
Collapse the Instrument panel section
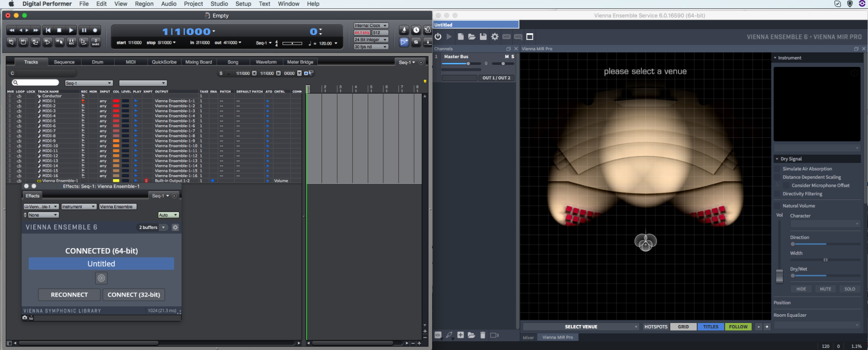tap(775, 58)
